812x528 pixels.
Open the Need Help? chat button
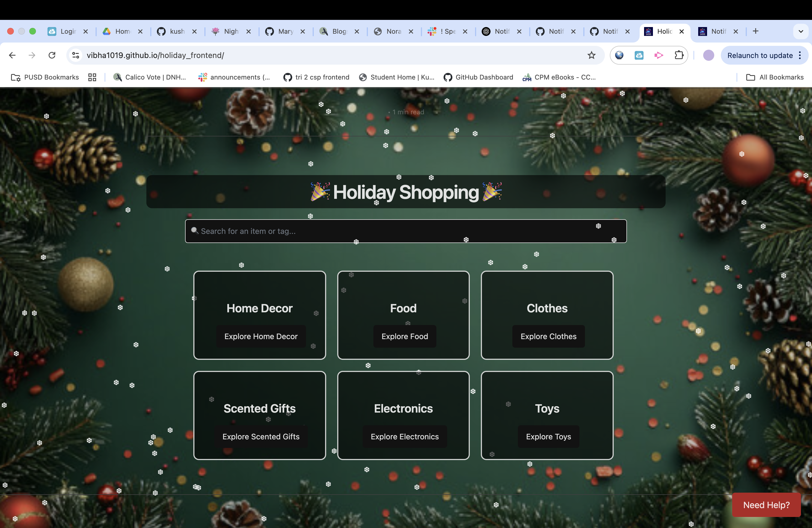click(766, 505)
